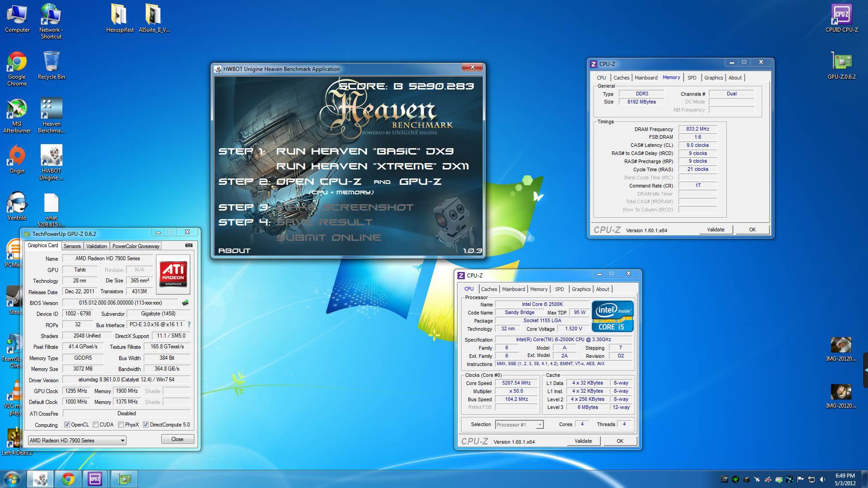Click Validate in the Memory CPU-Z window
868x488 pixels.
[715, 230]
